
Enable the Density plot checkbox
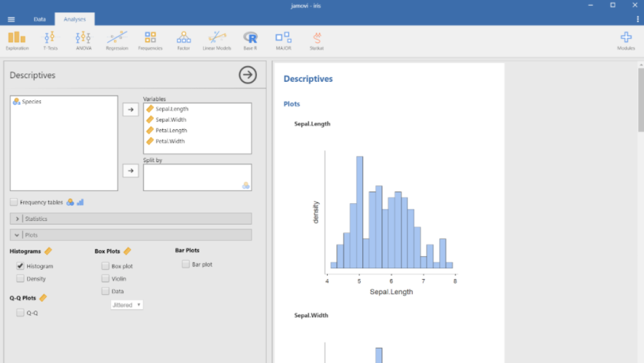[21, 278]
